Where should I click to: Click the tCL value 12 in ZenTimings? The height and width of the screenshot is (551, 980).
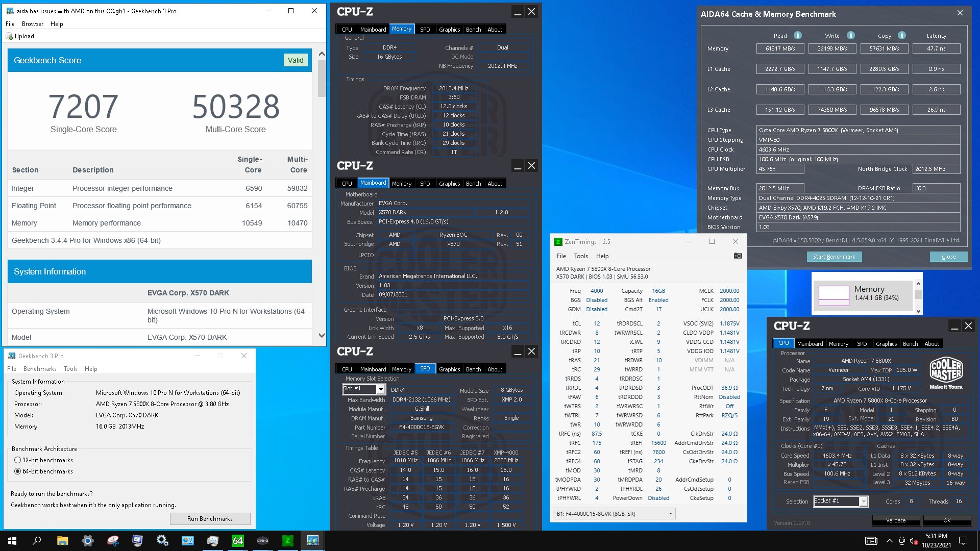pyautogui.click(x=597, y=323)
